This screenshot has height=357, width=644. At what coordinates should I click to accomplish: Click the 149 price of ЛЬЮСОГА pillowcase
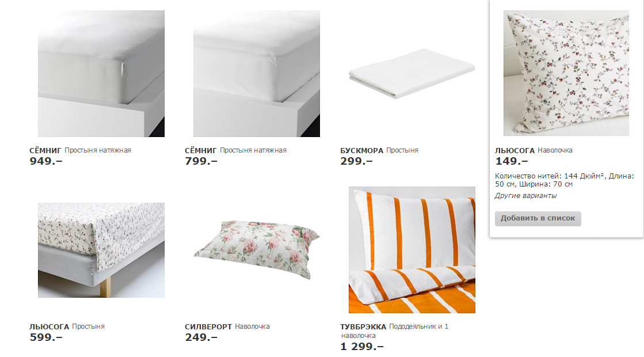511,161
